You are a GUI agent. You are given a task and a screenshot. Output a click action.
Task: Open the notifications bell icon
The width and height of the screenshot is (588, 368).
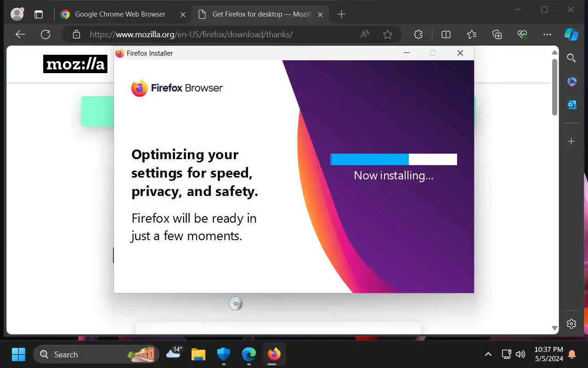click(572, 355)
